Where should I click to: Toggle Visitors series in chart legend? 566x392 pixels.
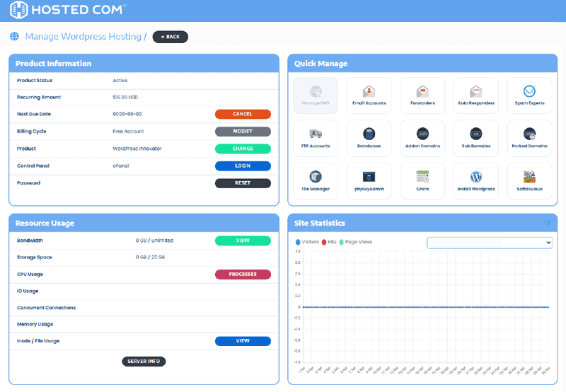[x=307, y=242]
